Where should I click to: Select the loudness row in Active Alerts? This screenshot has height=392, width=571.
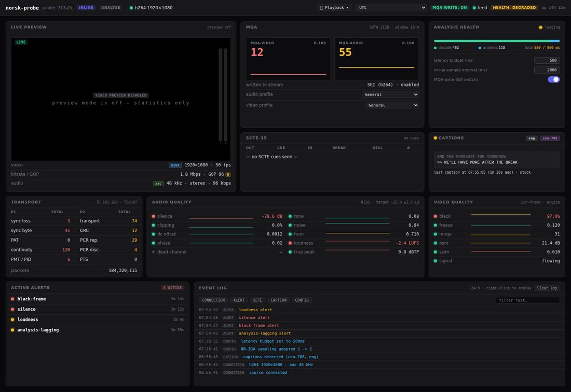[x=97, y=319]
